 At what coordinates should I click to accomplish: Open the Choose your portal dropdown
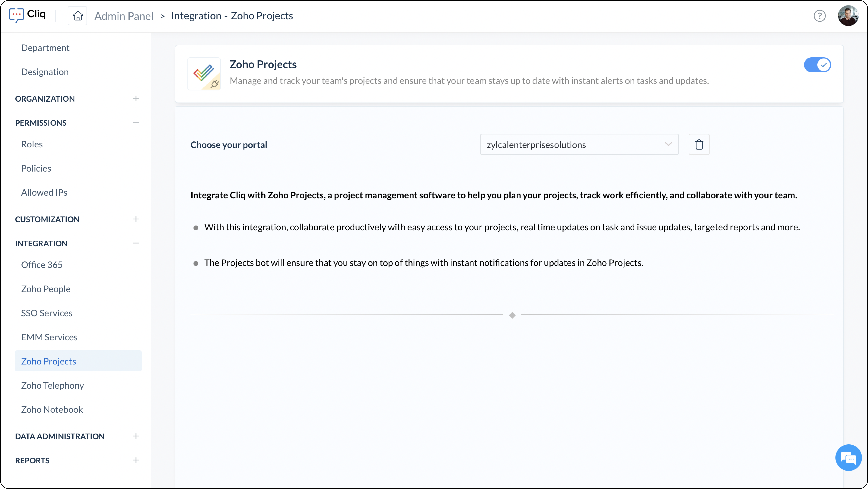pos(579,145)
